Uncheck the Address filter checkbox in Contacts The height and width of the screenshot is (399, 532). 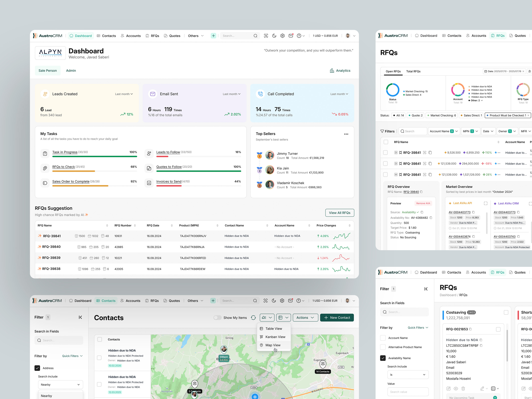tap(37, 368)
